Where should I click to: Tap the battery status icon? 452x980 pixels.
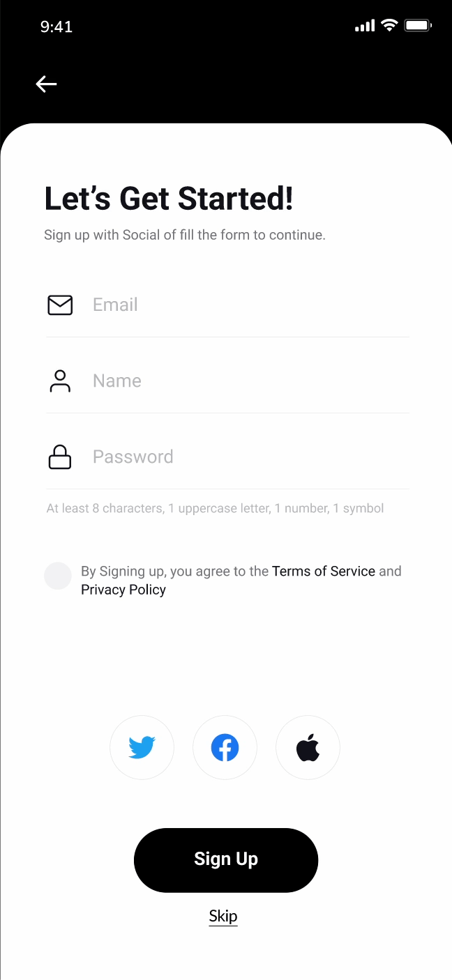coord(419,26)
